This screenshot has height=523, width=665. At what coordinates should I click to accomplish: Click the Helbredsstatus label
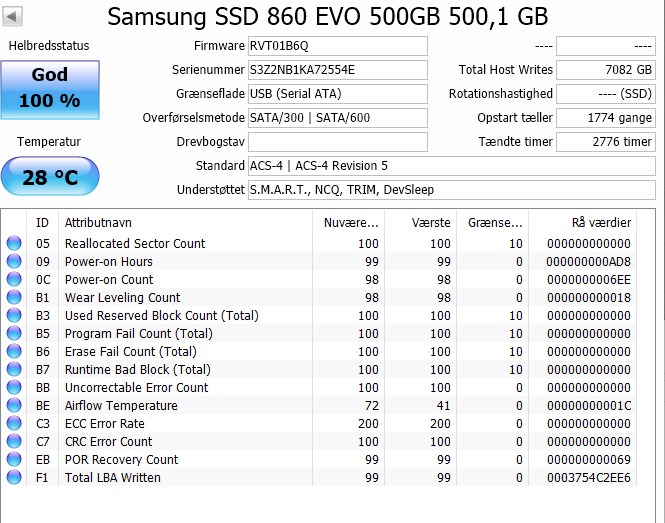pos(49,46)
